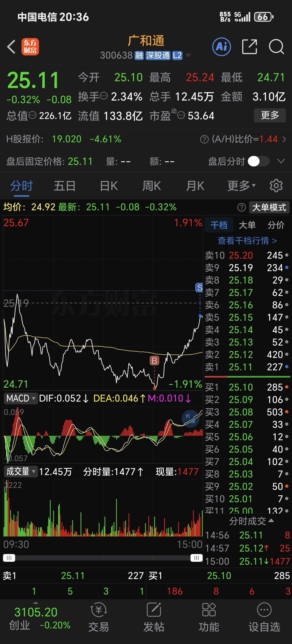
Task: Tap the 14:57 trade record row
Action: pyautogui.click(x=247, y=548)
